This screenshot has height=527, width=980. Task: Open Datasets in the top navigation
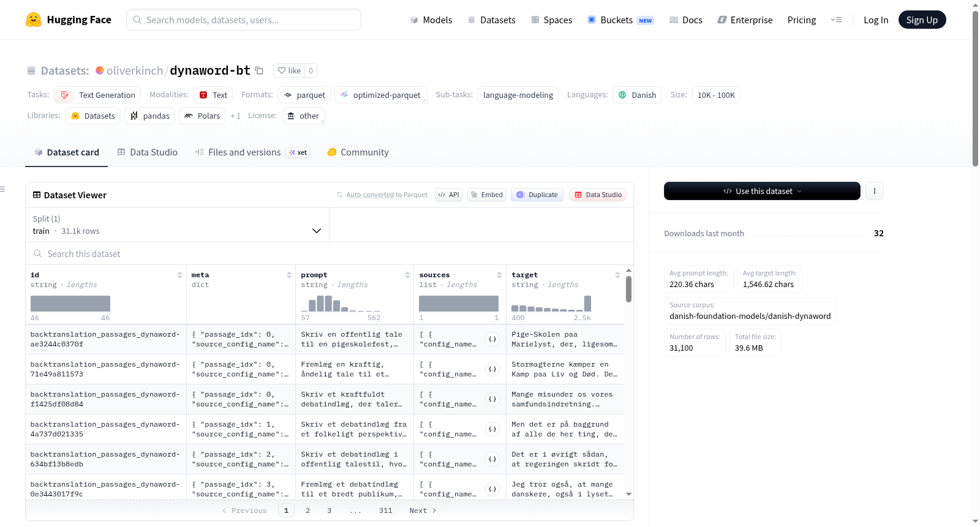492,20
